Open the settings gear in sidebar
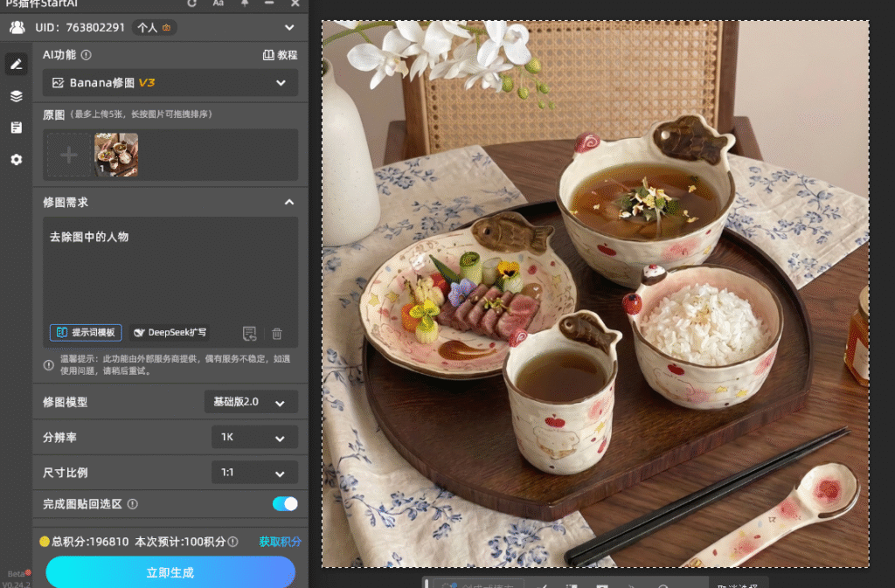Screen dimensions: 895x588 (x=16, y=159)
